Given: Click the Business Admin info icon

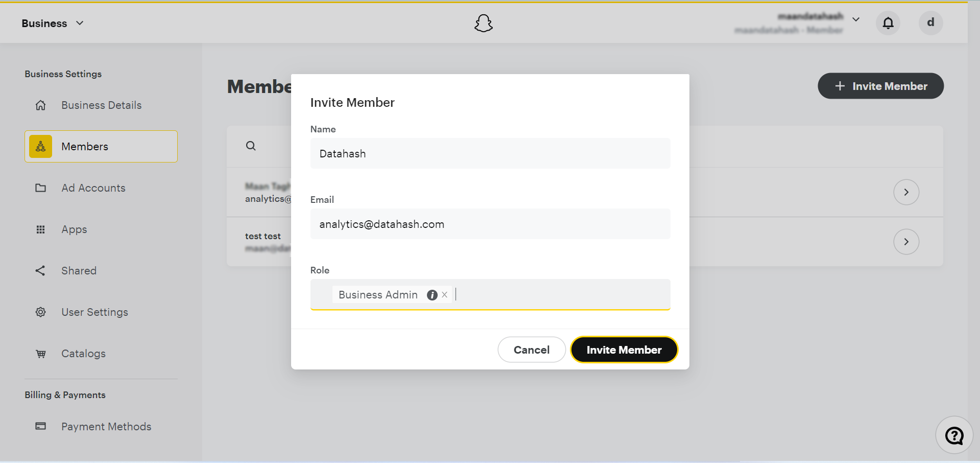Looking at the screenshot, I should point(432,295).
